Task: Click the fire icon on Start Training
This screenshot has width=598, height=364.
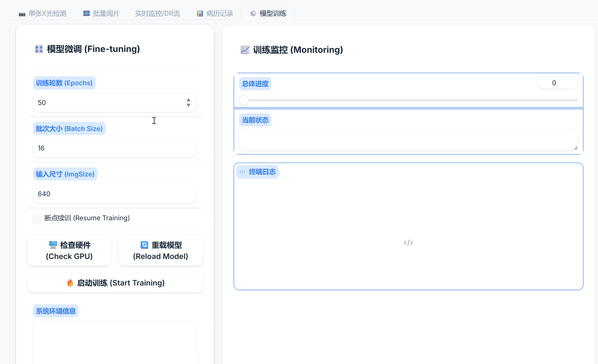Action: (x=70, y=283)
